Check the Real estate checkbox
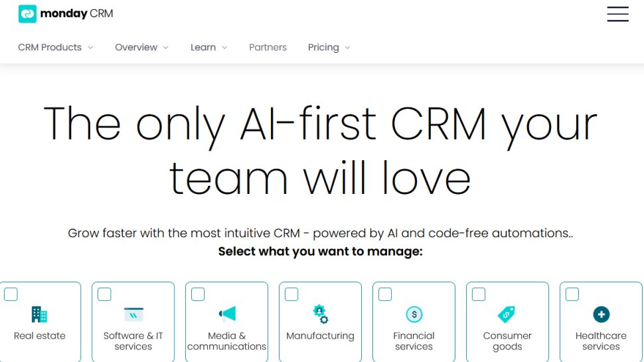The height and width of the screenshot is (362, 644). (11, 294)
